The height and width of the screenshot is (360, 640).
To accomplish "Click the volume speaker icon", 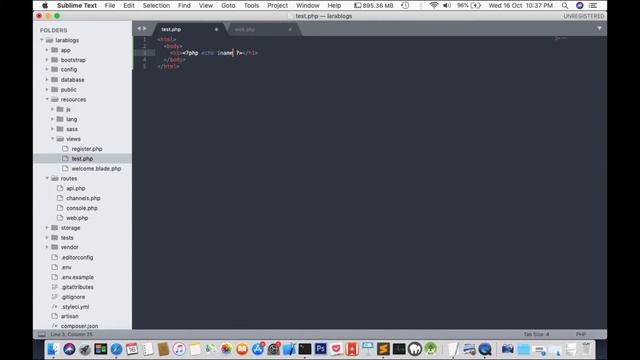I will [x=447, y=5].
